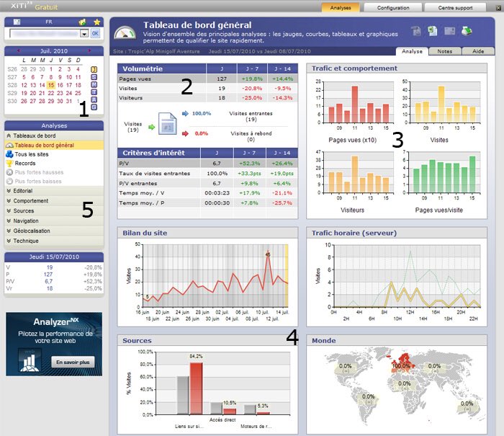Image resolution: width=504 pixels, height=436 pixels.
Task: Open Tableau de bord général link
Action: click(45, 145)
